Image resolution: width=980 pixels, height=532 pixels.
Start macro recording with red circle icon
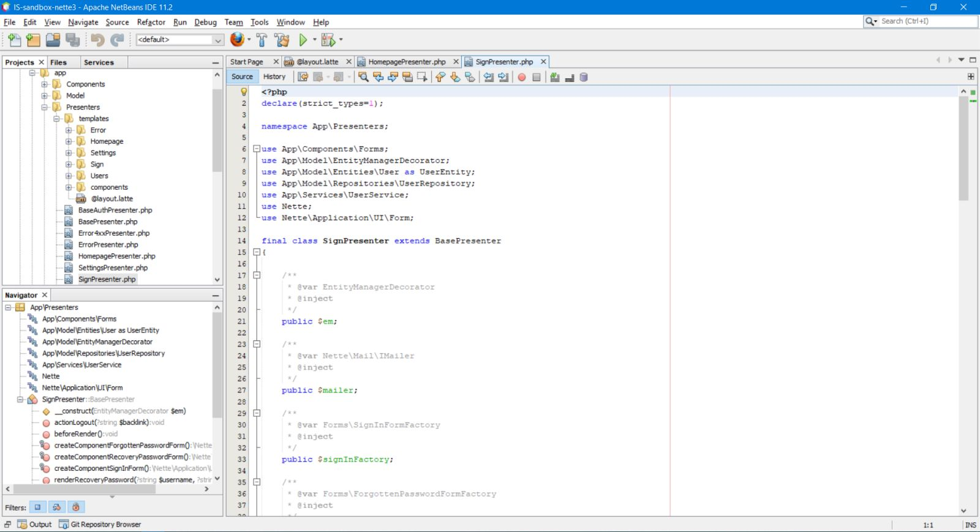pos(522,77)
